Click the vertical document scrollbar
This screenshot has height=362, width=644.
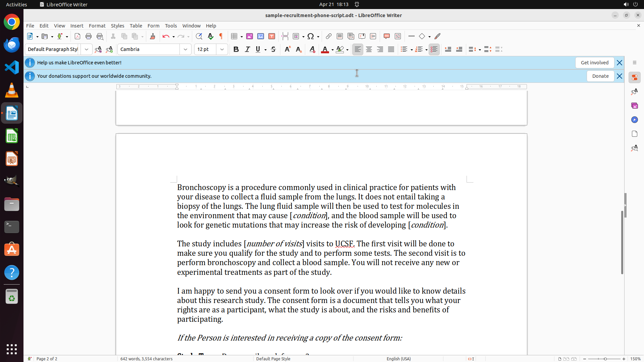click(622, 241)
